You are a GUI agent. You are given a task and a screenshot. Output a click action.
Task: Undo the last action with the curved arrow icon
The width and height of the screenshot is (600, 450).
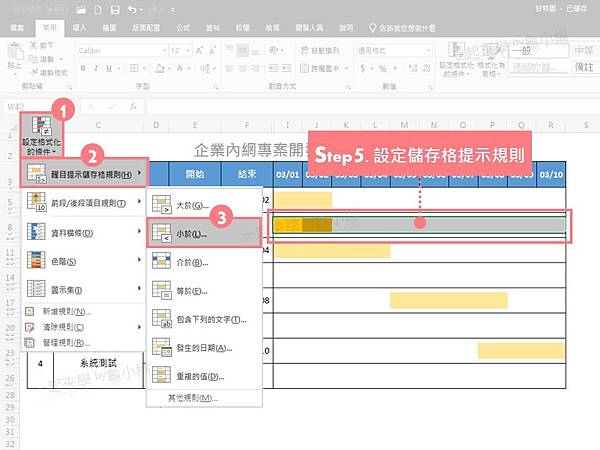pyautogui.click(x=132, y=10)
